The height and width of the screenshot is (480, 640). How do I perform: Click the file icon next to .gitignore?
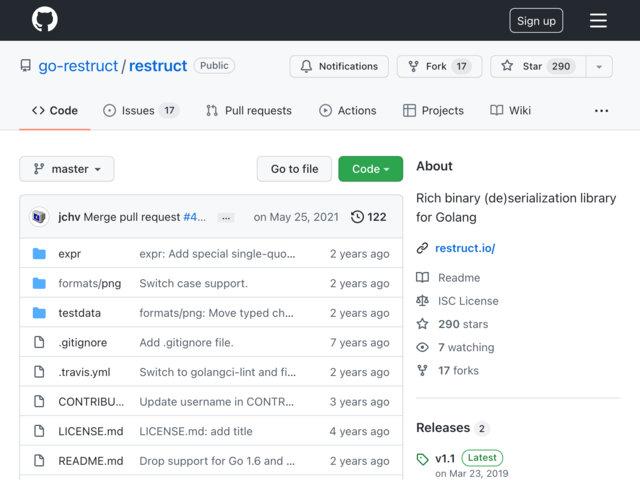39,342
